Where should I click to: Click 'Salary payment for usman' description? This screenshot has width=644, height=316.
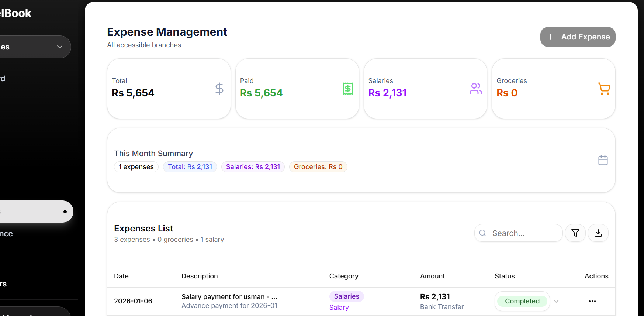[229, 297]
